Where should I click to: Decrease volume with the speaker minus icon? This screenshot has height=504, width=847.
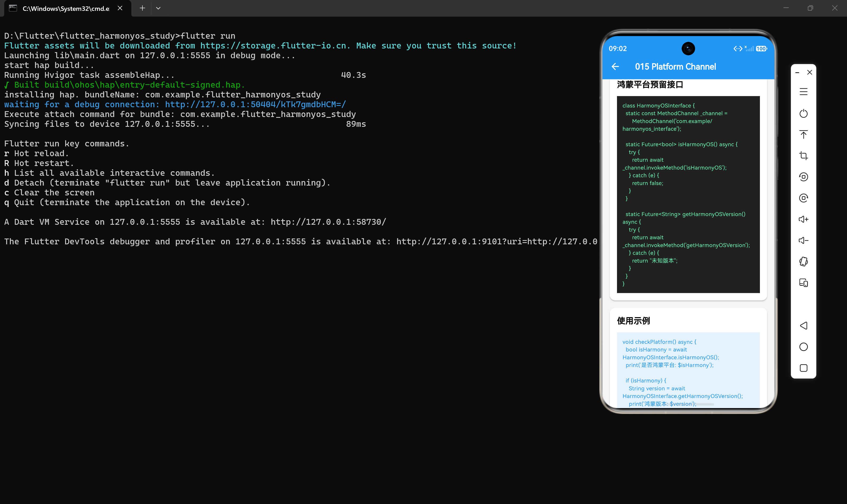(x=803, y=240)
